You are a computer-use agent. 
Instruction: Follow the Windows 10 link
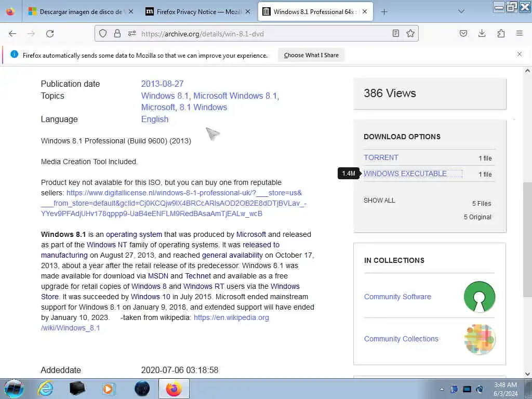[151, 297]
